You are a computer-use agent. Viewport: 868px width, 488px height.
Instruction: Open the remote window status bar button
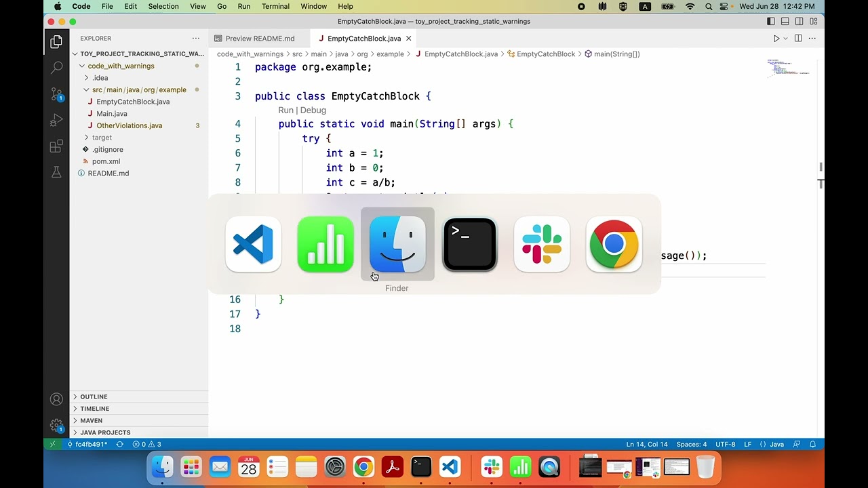[x=52, y=445]
